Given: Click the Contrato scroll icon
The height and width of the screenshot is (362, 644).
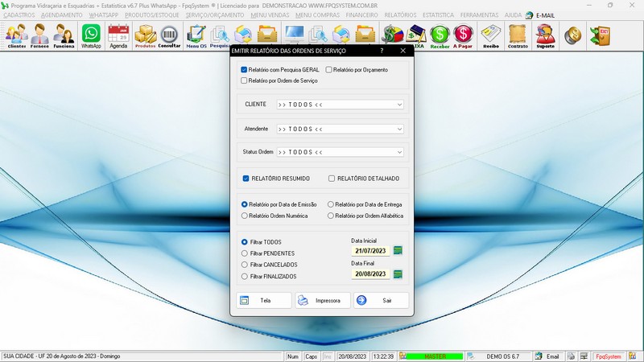Looking at the screenshot, I should [x=518, y=35].
